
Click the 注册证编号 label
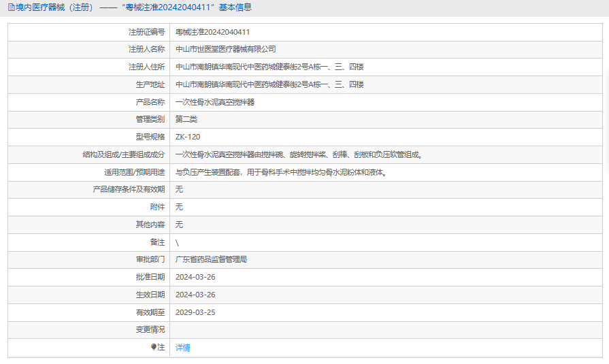[146, 32]
